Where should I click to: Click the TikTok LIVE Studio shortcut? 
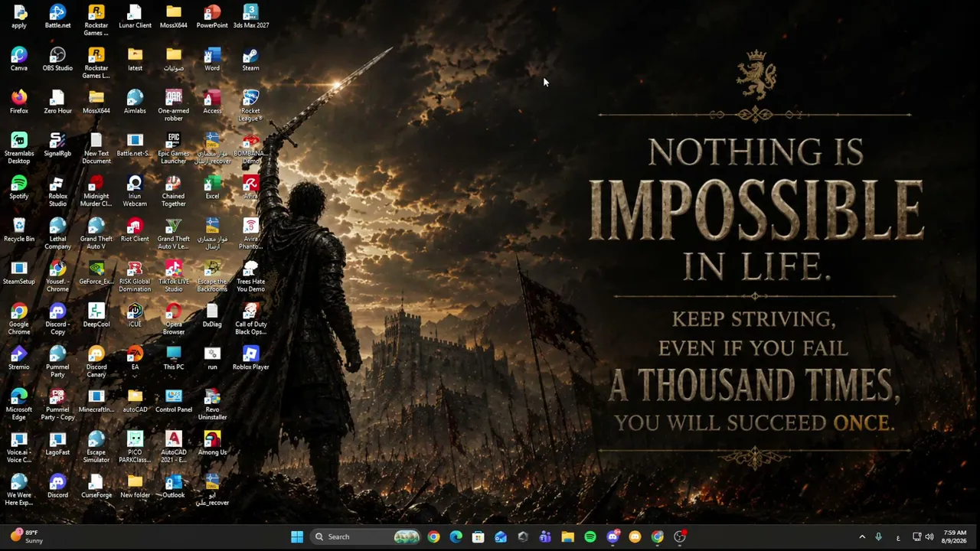click(174, 277)
